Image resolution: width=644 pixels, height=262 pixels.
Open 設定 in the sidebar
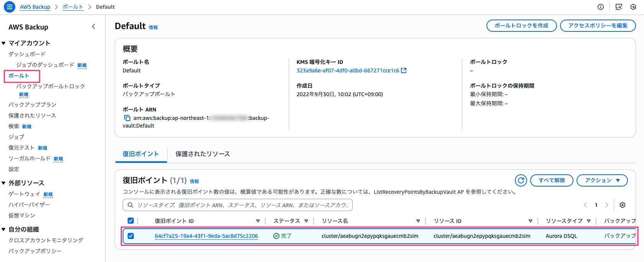click(14, 169)
